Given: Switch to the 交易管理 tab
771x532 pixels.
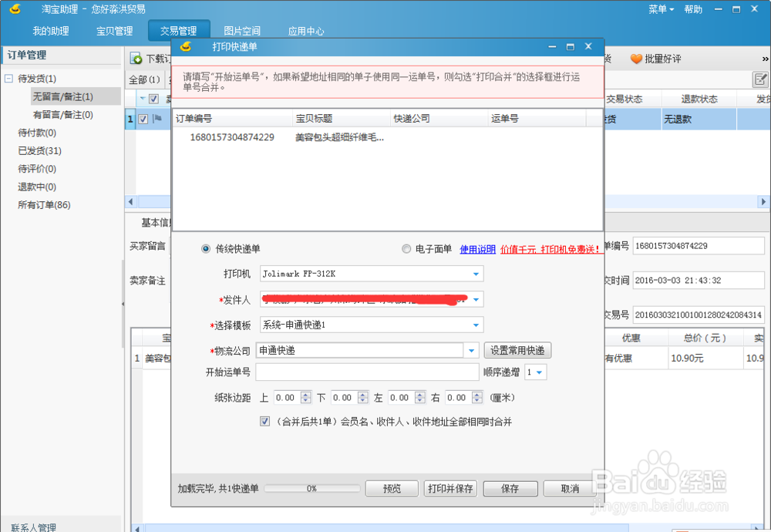Looking at the screenshot, I should 179,31.
